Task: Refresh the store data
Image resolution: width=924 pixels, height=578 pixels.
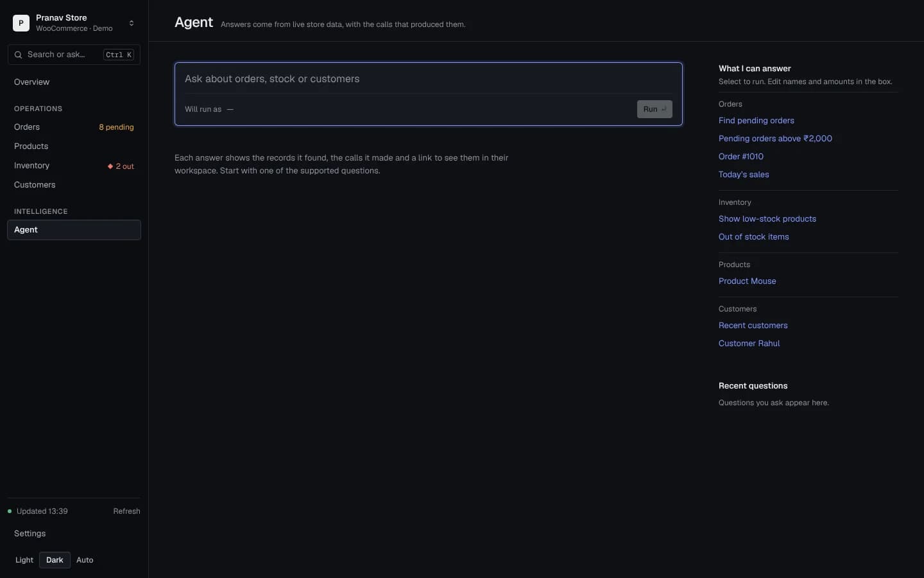Action: point(126,511)
